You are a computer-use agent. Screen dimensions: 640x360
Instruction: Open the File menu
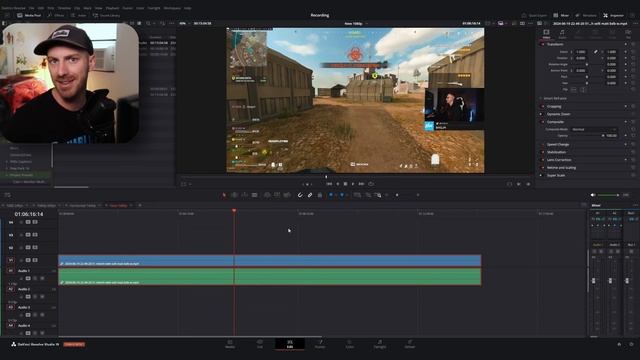click(31, 8)
